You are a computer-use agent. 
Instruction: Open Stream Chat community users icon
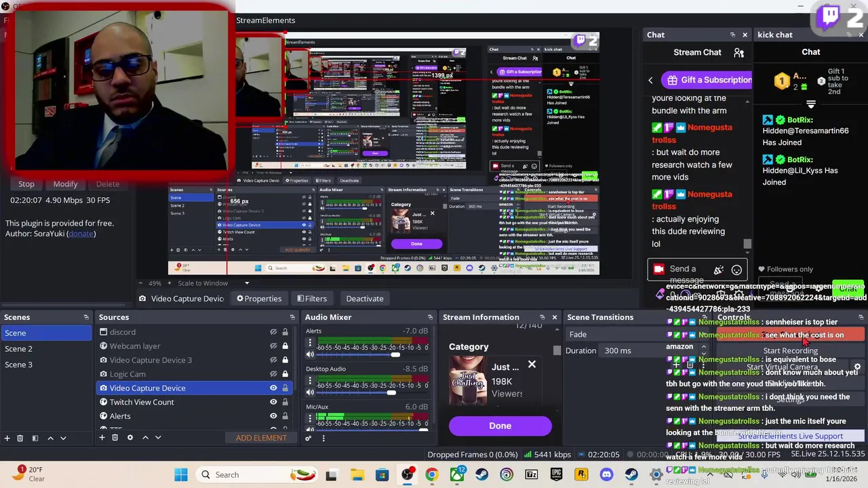pos(738,52)
